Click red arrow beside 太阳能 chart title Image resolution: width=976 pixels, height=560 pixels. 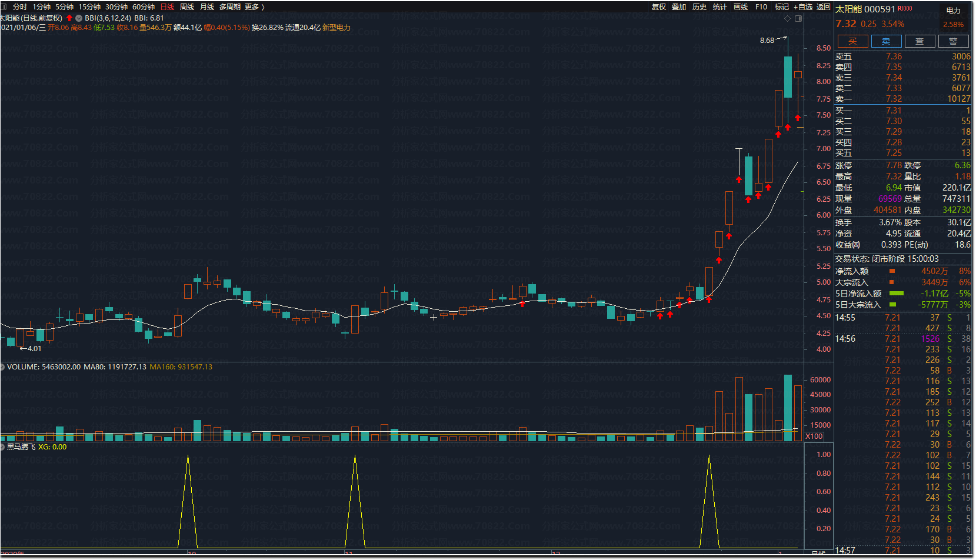point(69,18)
